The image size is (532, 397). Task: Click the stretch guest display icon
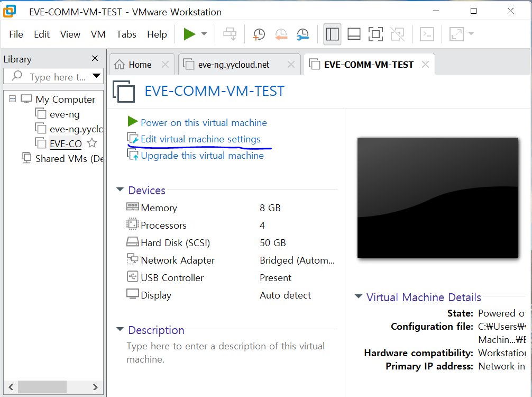(x=456, y=34)
